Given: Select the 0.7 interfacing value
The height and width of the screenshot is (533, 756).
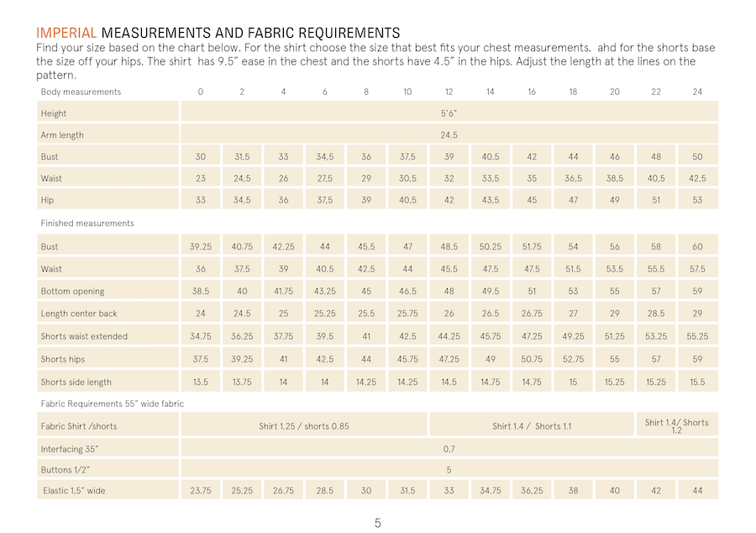Looking at the screenshot, I should pos(449,448).
